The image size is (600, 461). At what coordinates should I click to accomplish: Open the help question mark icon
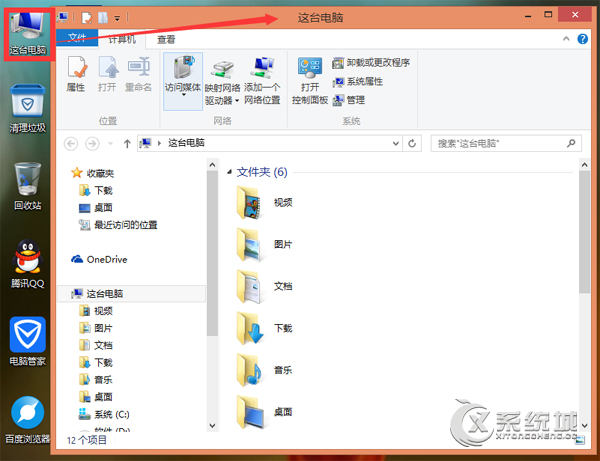(582, 39)
